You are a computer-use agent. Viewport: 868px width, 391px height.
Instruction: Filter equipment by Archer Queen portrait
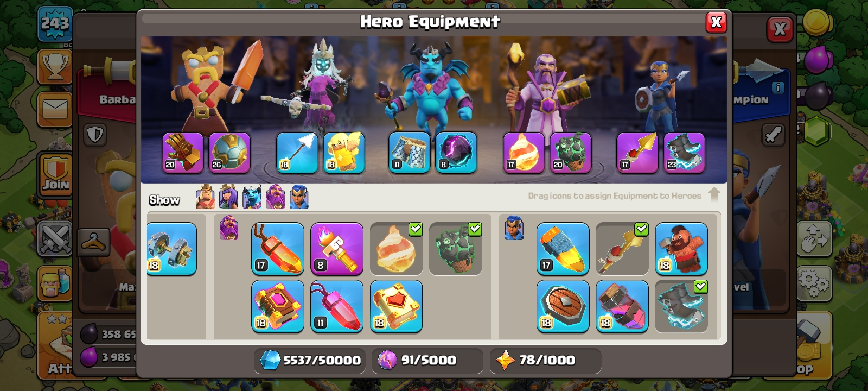pyautogui.click(x=228, y=197)
